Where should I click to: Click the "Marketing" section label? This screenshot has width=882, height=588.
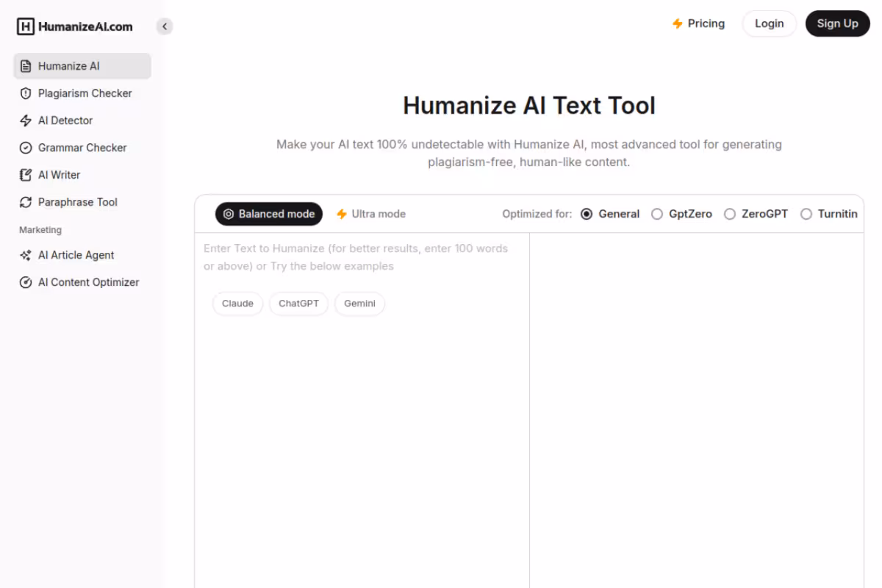40,230
